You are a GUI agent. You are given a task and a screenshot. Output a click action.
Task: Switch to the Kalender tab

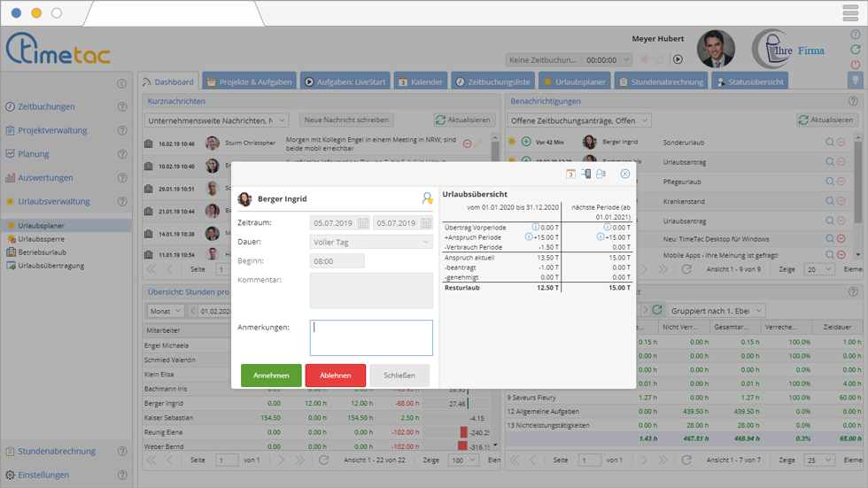(420, 81)
